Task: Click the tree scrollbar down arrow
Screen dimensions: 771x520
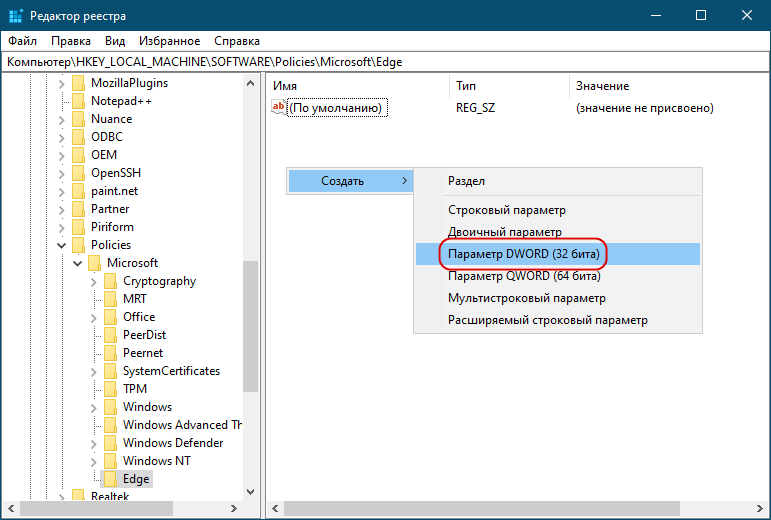Action: (x=250, y=491)
